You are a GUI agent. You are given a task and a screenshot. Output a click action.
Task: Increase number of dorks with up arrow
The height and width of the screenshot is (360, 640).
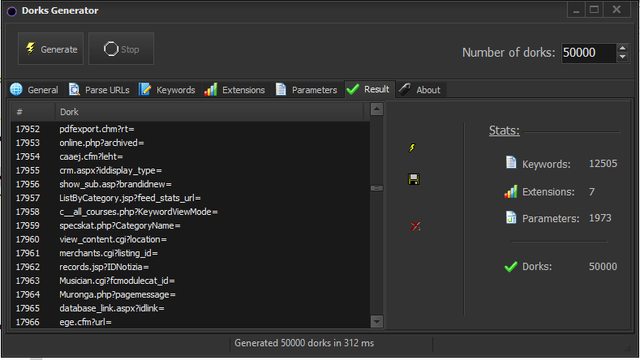point(622,48)
